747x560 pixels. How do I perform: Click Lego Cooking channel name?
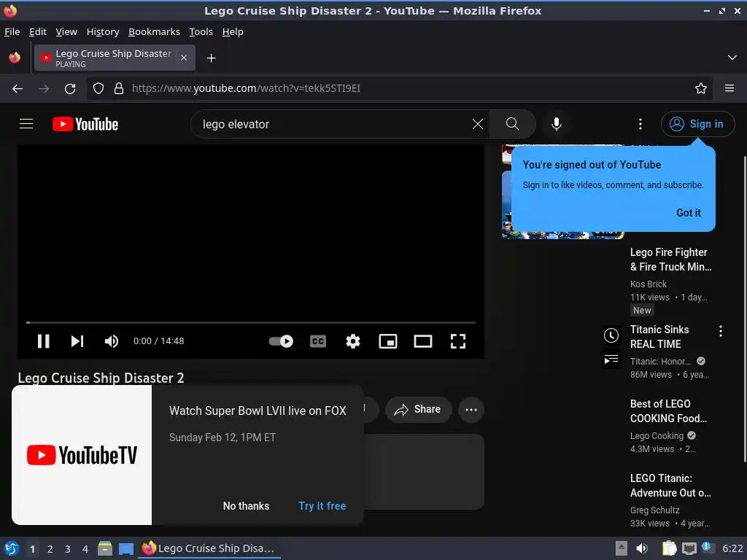(657, 435)
